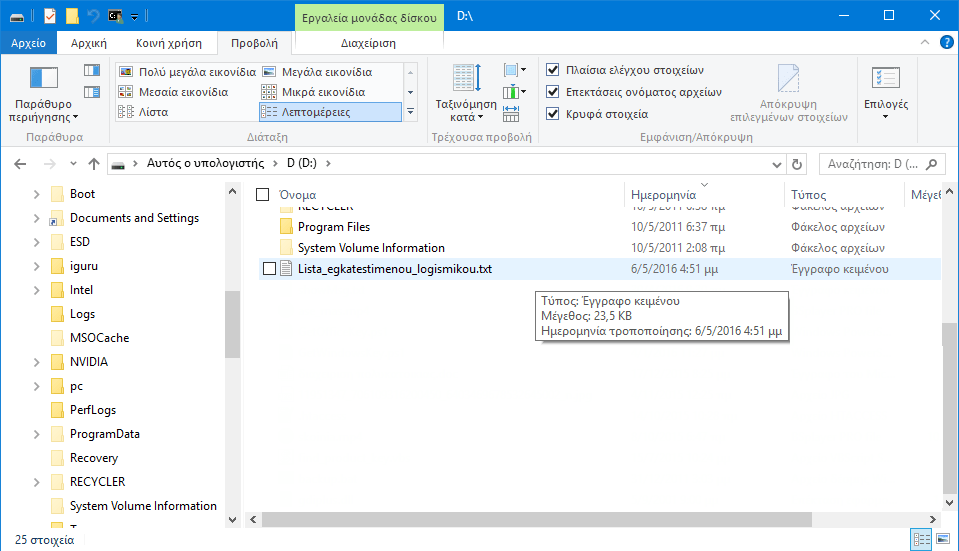Open the Sort by (Ταξινόμηση κατά) menu
This screenshot has width=959, height=551.
466,95
